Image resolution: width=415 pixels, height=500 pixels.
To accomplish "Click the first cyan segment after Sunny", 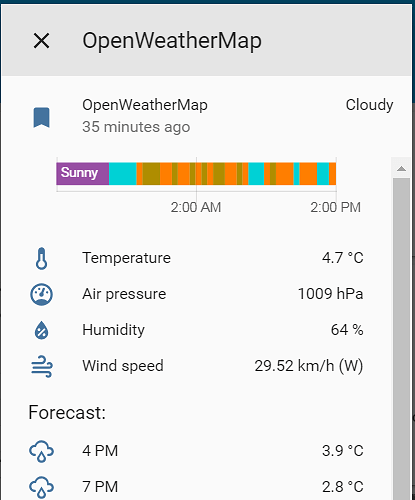I will pyautogui.click(x=123, y=174).
